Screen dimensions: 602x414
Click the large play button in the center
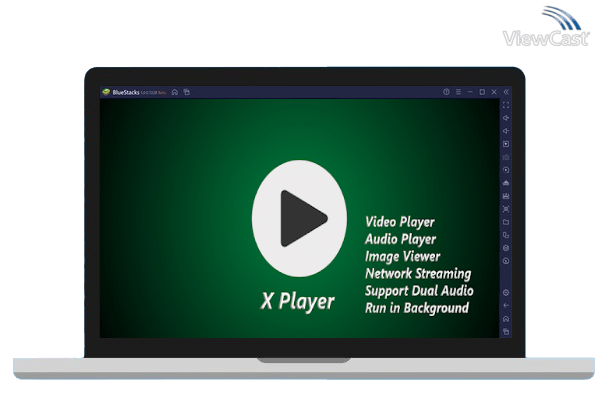click(x=299, y=219)
